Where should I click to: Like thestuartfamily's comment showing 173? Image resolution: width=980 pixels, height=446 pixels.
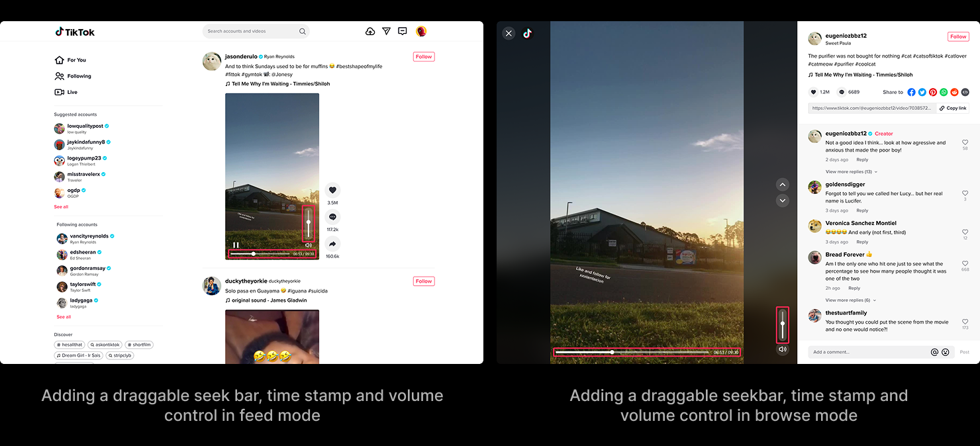[x=965, y=322]
